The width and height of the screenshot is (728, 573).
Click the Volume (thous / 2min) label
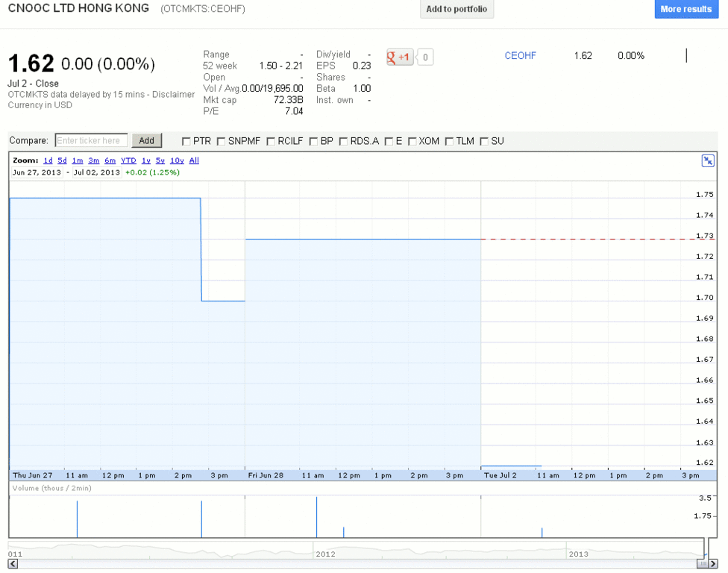(x=52, y=488)
